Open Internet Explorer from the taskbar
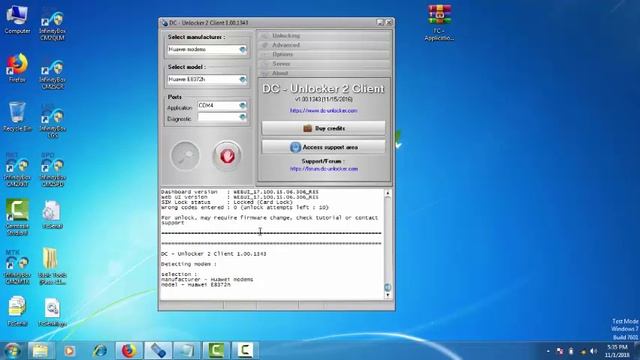640x360 pixels. [99, 351]
